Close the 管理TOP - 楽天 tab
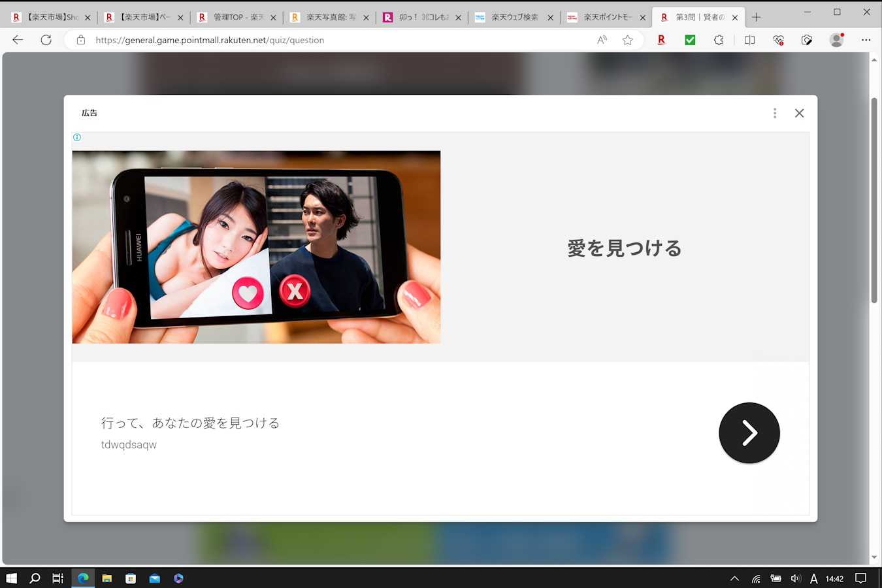Screen dimensions: 882x588 pos(273,18)
